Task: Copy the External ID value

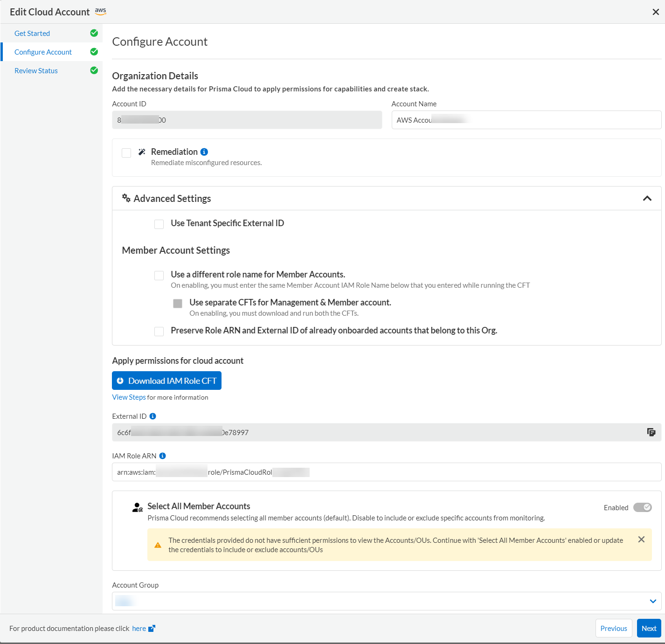Action: [651, 432]
